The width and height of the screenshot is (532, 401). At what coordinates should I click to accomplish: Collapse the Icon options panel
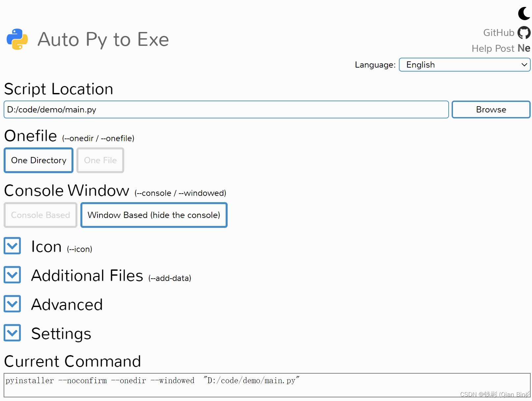coord(12,246)
